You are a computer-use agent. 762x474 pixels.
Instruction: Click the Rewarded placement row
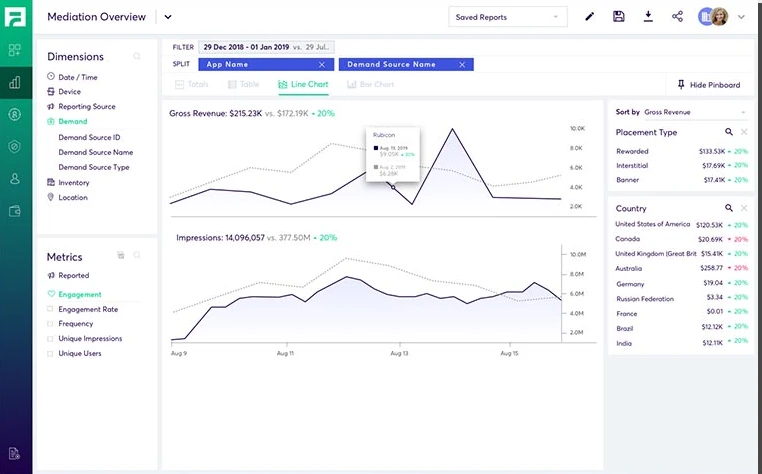[x=681, y=151]
